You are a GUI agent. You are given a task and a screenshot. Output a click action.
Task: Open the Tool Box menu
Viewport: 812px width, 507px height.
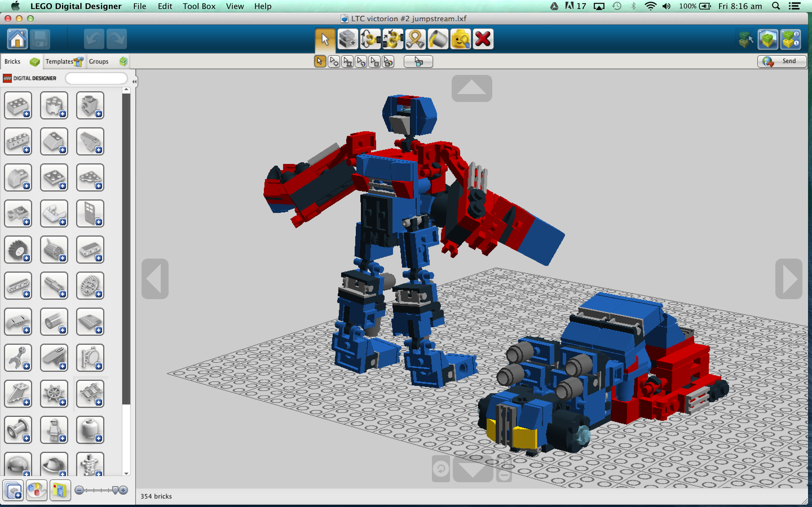coord(199,6)
